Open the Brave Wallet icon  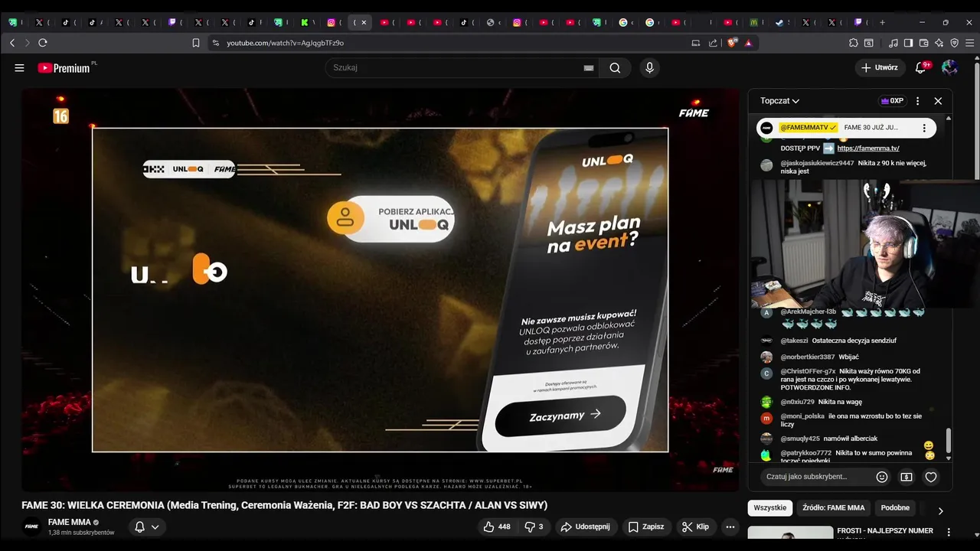click(924, 43)
